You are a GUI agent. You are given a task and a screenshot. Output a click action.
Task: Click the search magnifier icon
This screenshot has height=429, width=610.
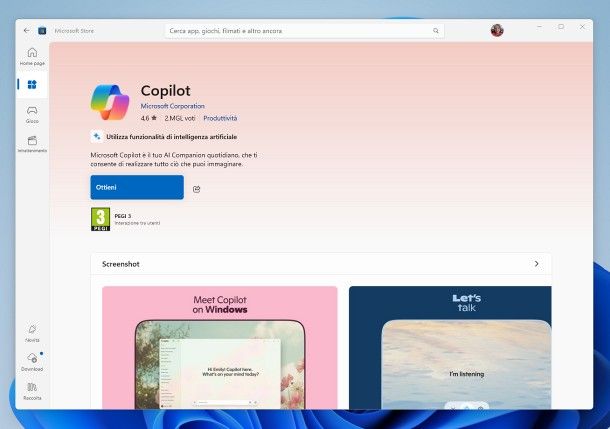click(x=436, y=31)
